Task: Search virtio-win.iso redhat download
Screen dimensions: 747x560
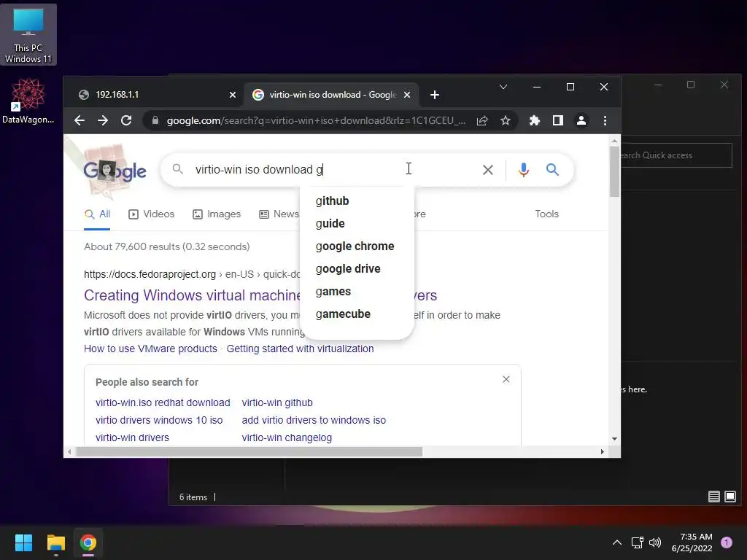Action: click(x=163, y=402)
